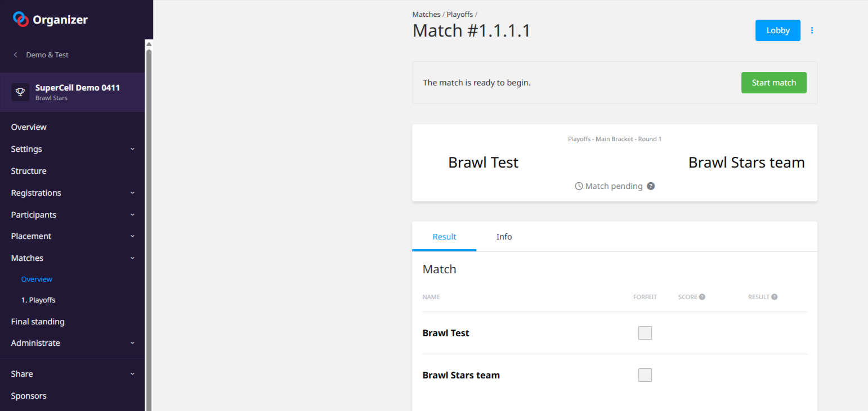Click the Result column help icon
The width and height of the screenshot is (868, 411).
[x=775, y=297]
